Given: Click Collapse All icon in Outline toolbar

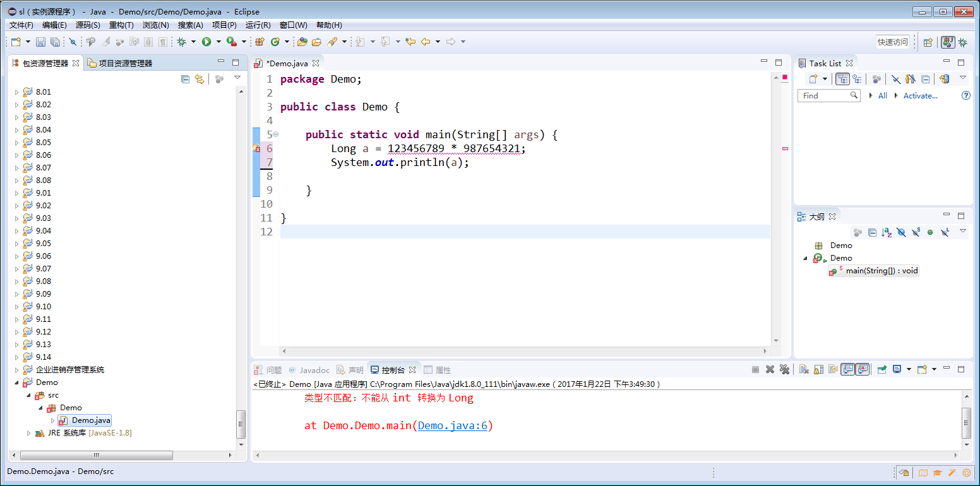Looking at the screenshot, I should point(872,232).
